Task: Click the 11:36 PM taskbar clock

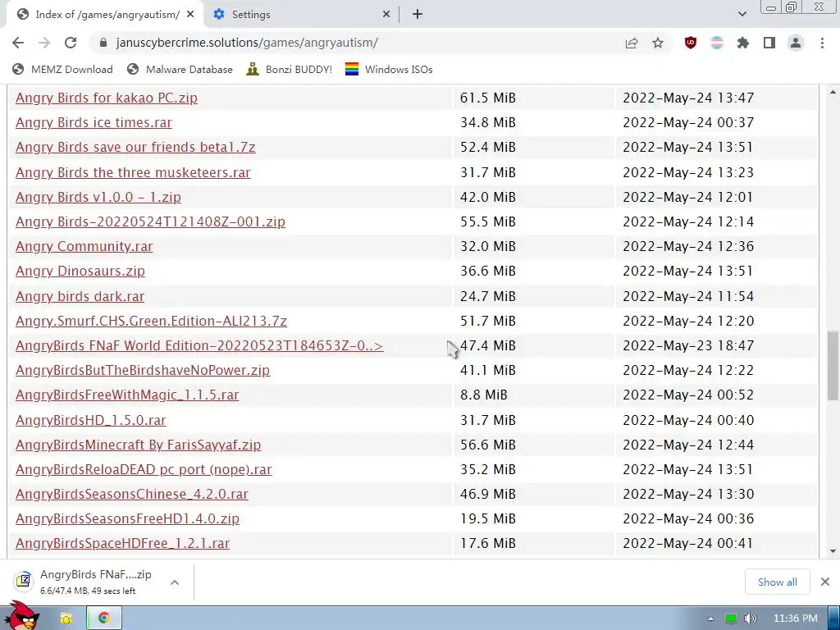Action: click(x=796, y=619)
